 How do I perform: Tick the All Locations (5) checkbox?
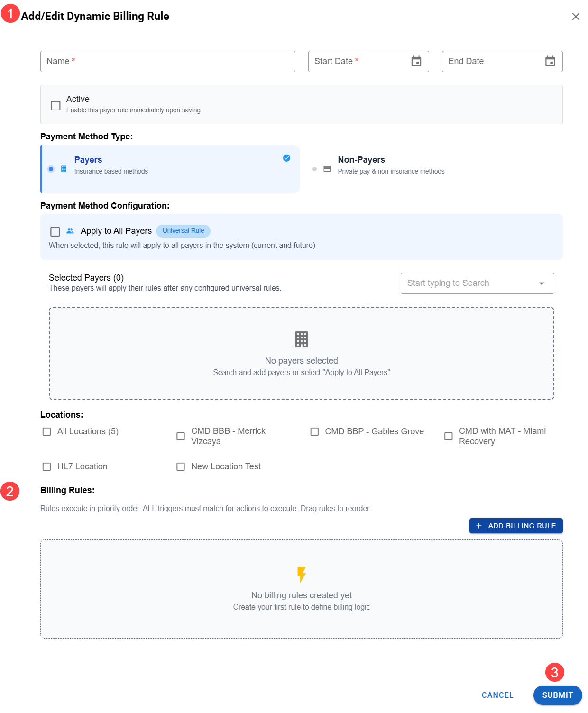tap(46, 431)
